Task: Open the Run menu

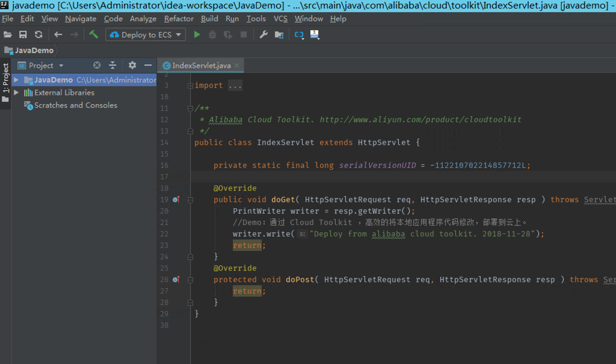Action: (x=232, y=19)
